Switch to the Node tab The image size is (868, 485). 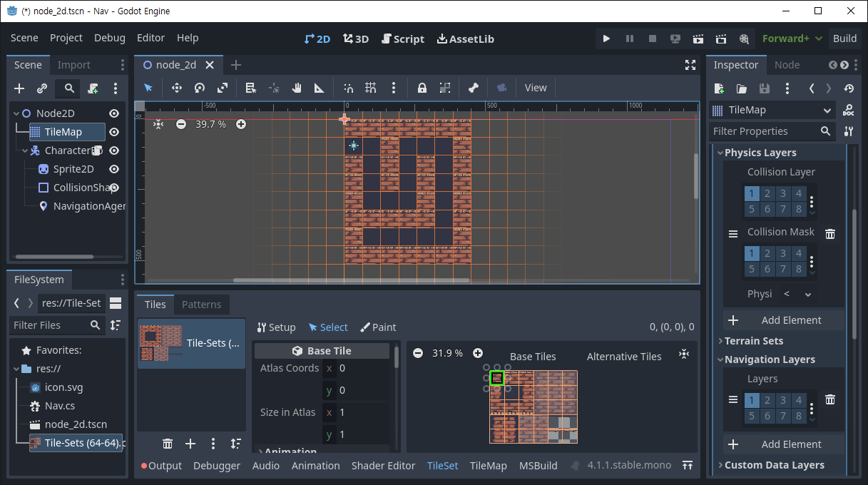click(787, 65)
